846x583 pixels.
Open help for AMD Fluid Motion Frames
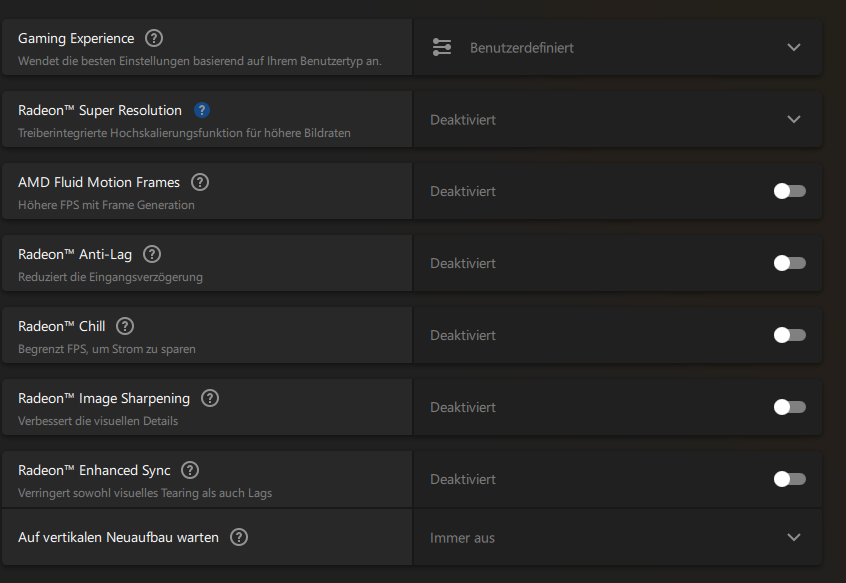200,182
